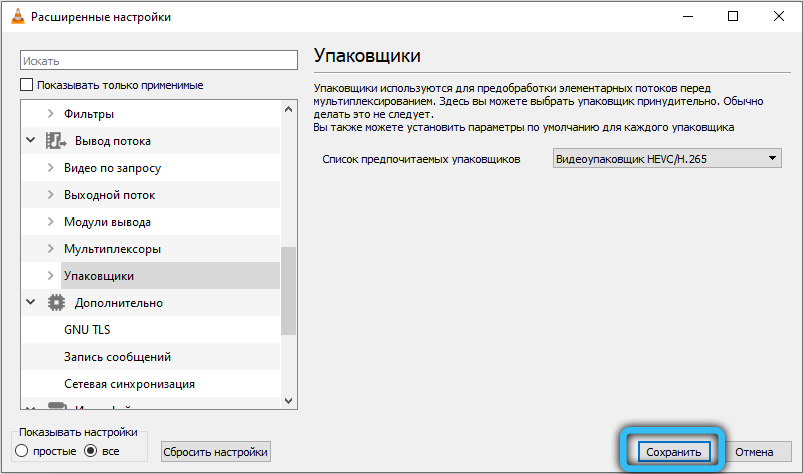Screen dimensions: 803x474
Task: Open Запись сообщений settings
Action: point(117,357)
